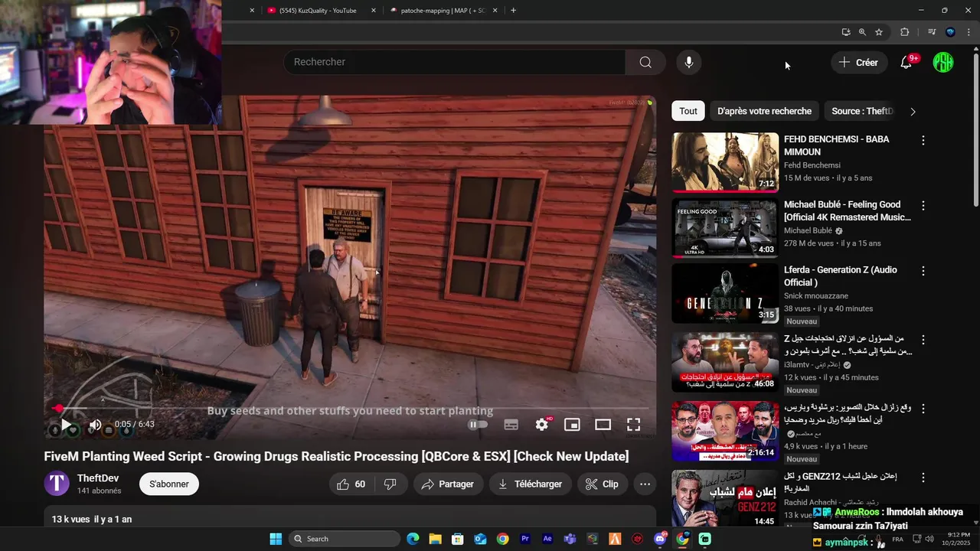Bookmark this page with the star

tap(879, 32)
